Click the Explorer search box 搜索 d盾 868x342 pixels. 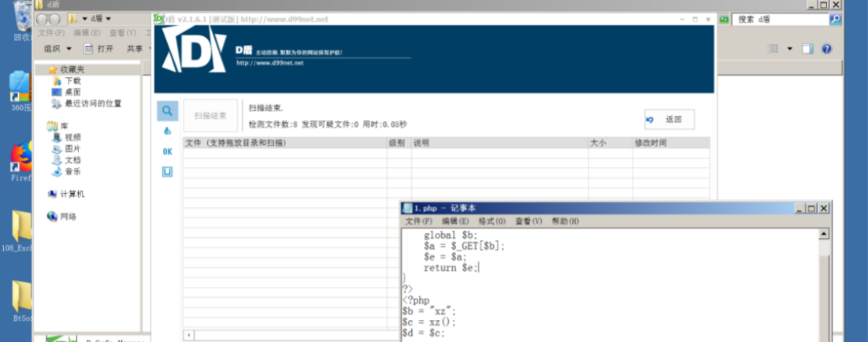(781, 20)
